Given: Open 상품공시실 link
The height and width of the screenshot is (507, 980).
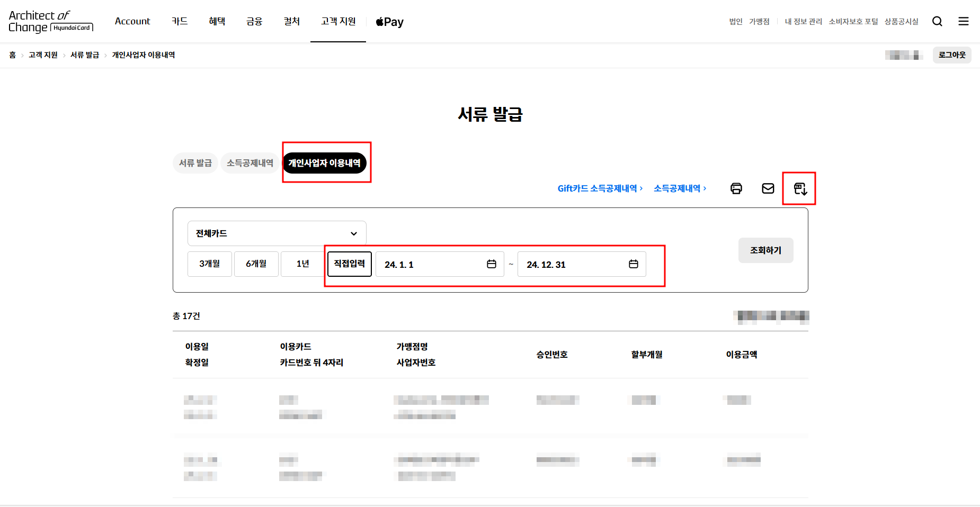Looking at the screenshot, I should click(x=902, y=22).
